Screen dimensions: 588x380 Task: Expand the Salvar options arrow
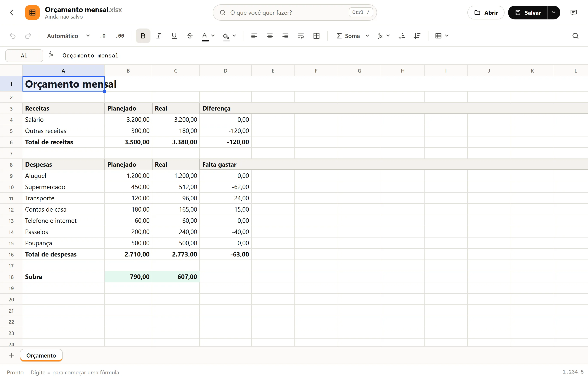click(x=554, y=13)
